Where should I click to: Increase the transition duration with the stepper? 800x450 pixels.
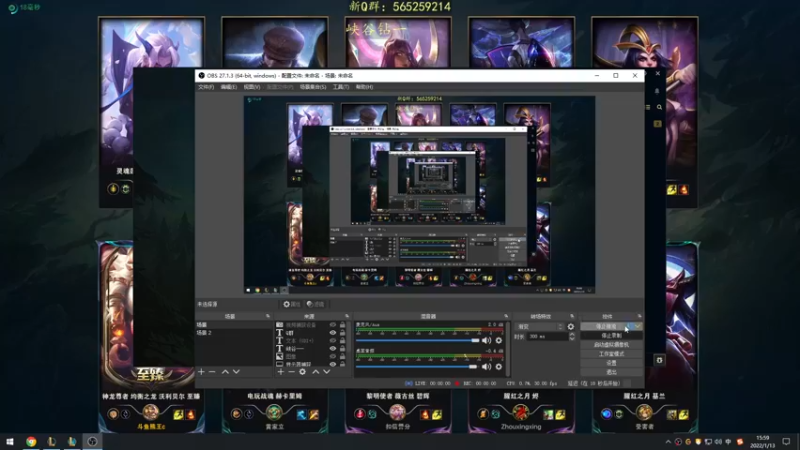571,334
